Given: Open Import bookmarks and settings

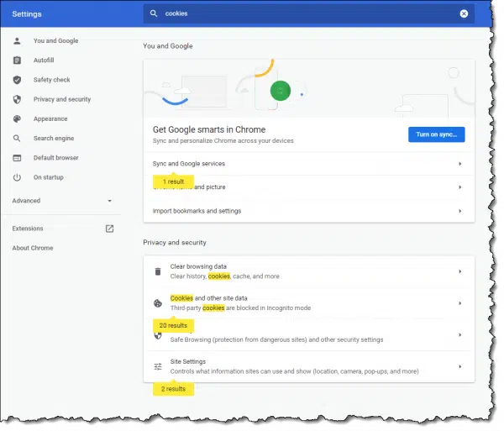Looking at the screenshot, I should pos(309,211).
